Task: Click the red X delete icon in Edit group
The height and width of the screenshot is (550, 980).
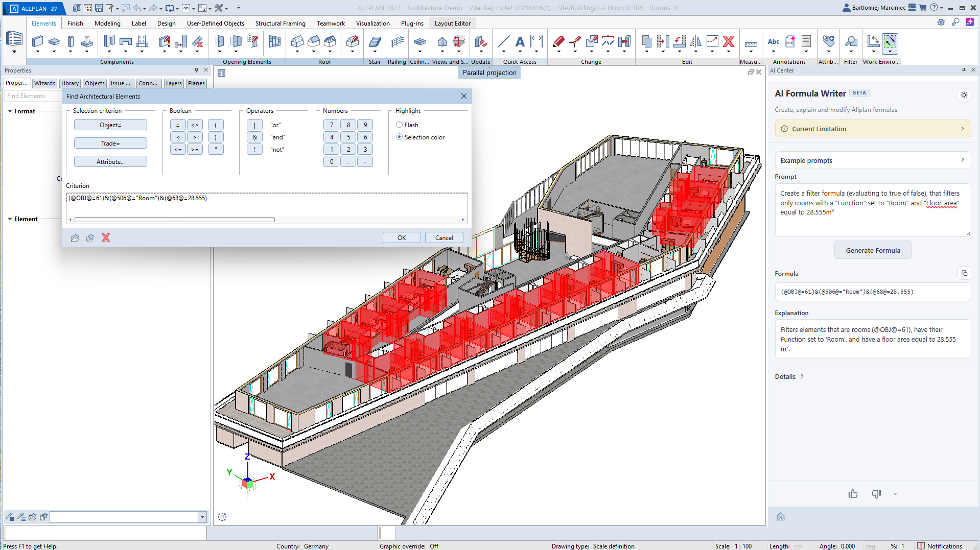Action: (x=729, y=41)
